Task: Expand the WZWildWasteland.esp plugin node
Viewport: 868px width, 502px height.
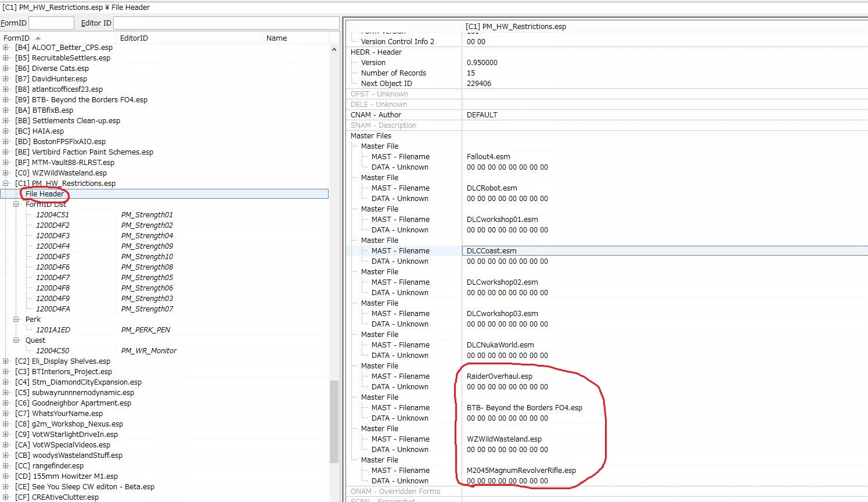Action: [6, 173]
